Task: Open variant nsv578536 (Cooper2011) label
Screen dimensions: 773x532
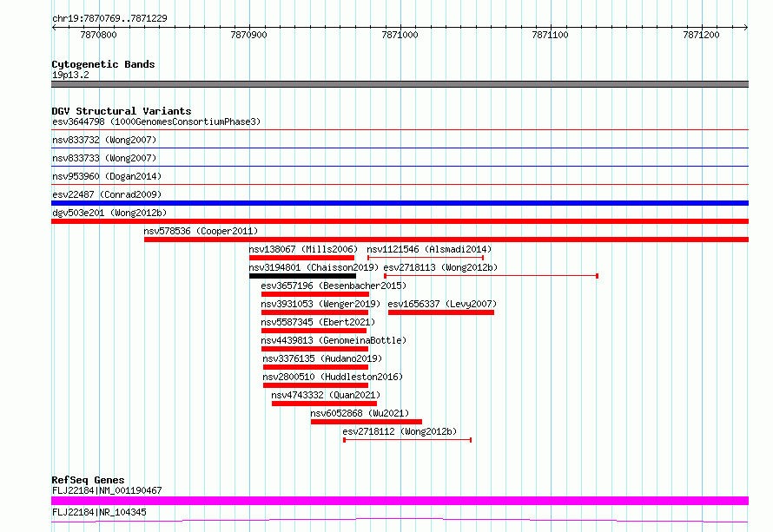Action: 201,231
